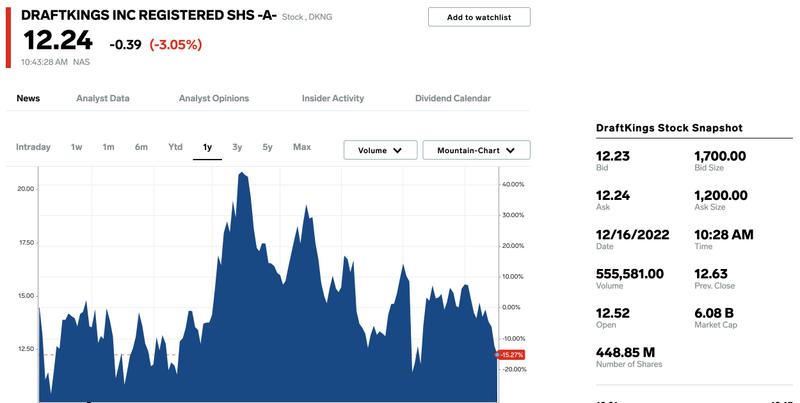Click the Prev. Close value 12.63

[711, 274]
